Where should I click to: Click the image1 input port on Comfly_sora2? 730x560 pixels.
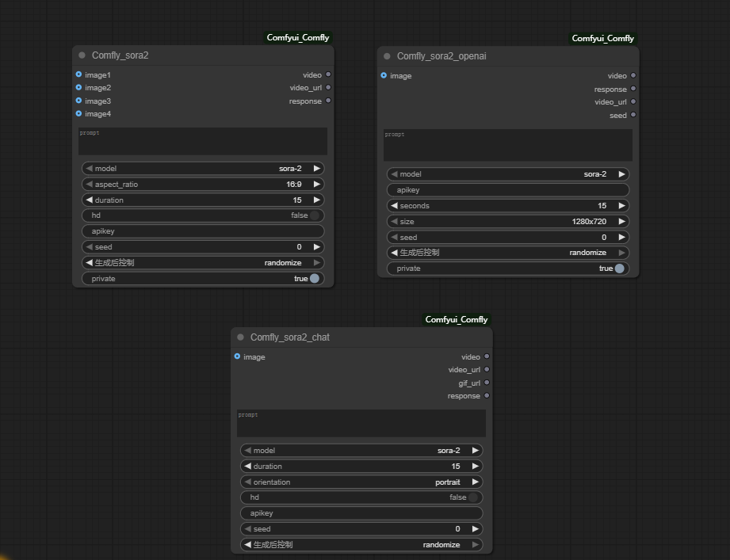78,74
